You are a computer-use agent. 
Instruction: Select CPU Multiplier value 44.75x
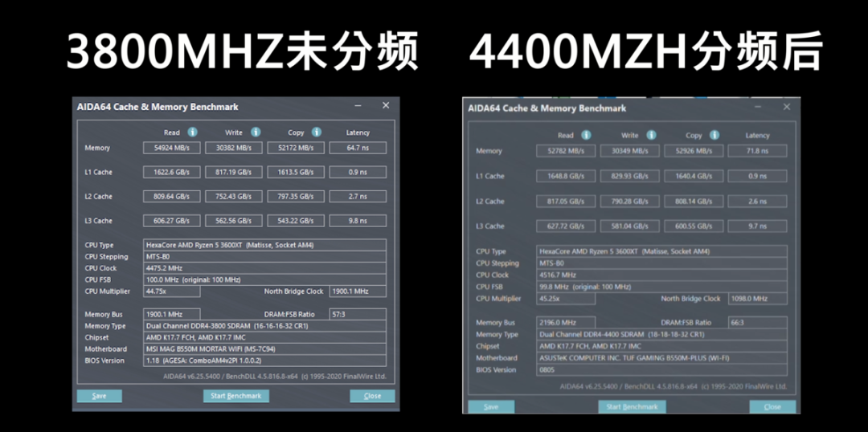tap(172, 291)
